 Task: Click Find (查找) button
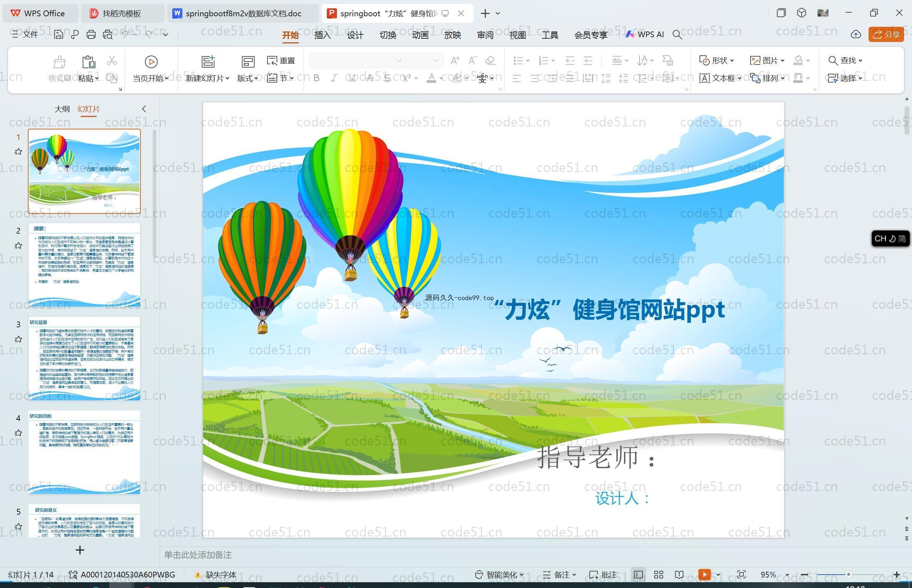click(x=845, y=61)
